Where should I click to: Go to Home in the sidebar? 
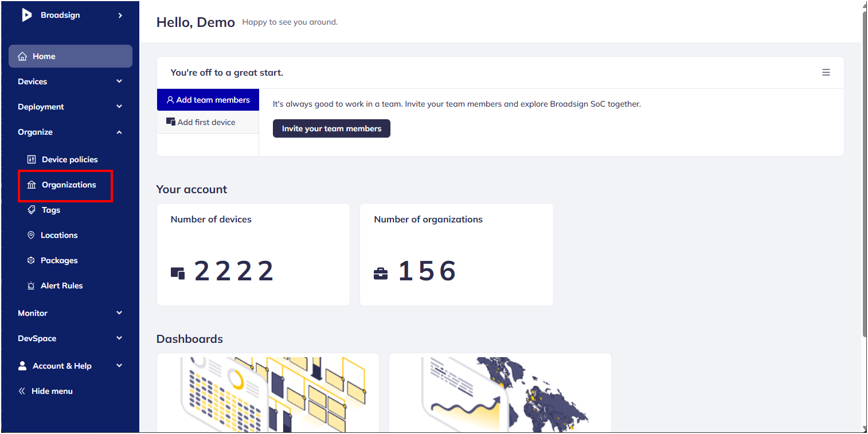71,56
